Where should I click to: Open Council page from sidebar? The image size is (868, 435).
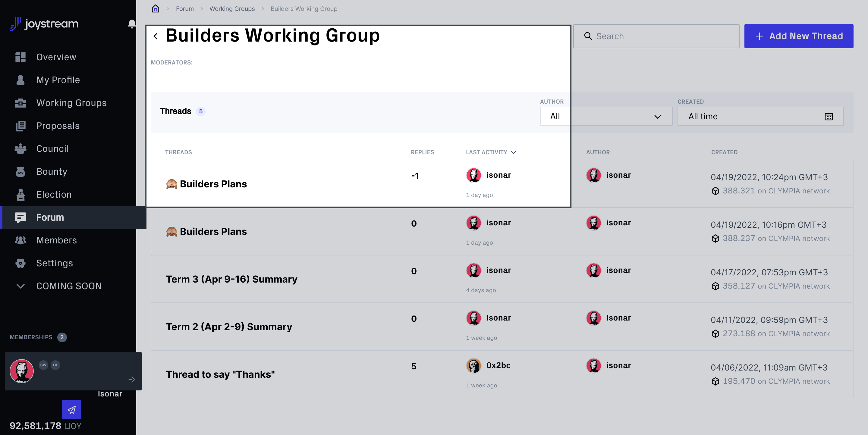52,149
